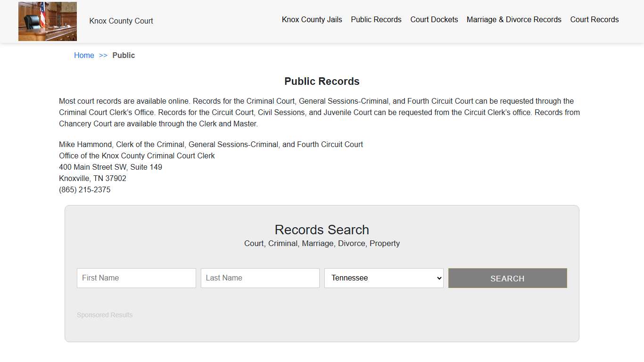Navigate to Marriage & Divorce Records
Viewport: 644px width, 362px height.
point(514,19)
